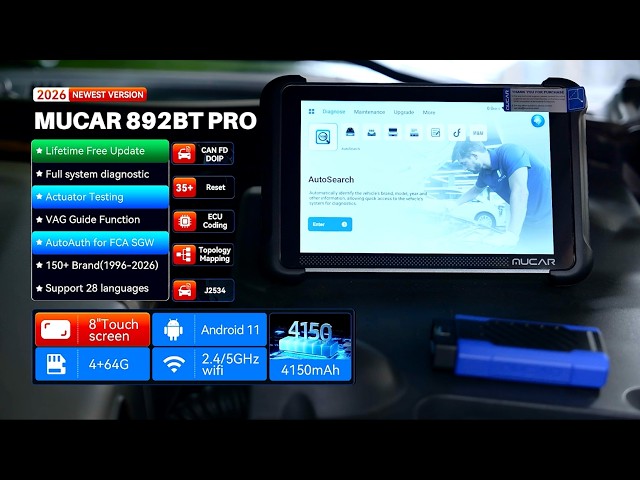Viewport: 640px width, 480px height.
Task: Click the 4+64G storage text
Action: coord(109,364)
